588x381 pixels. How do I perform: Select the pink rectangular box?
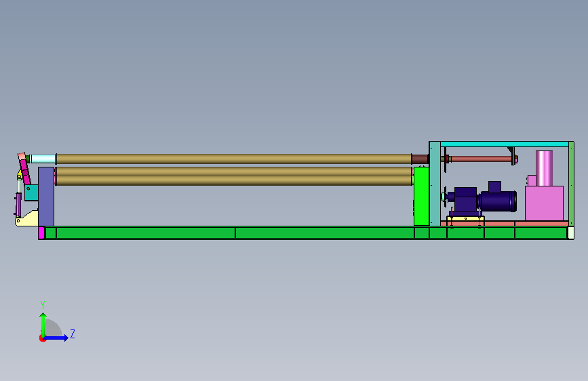544,203
